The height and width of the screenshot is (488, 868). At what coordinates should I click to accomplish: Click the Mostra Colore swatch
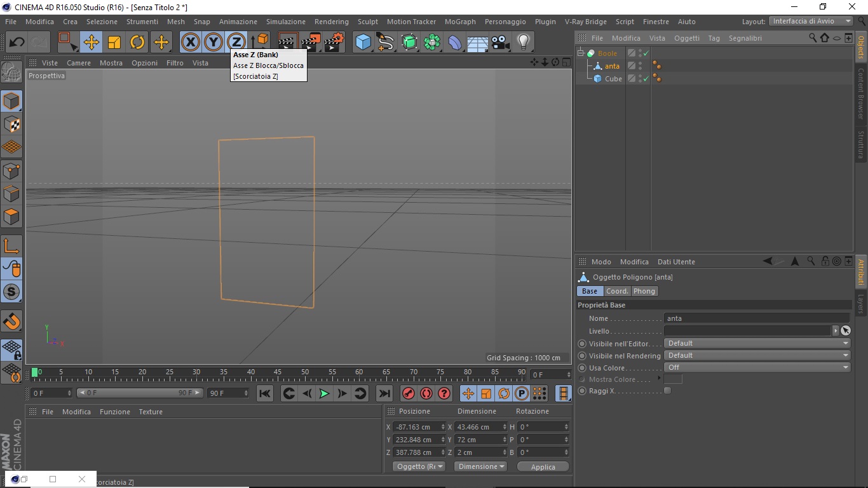click(x=673, y=379)
